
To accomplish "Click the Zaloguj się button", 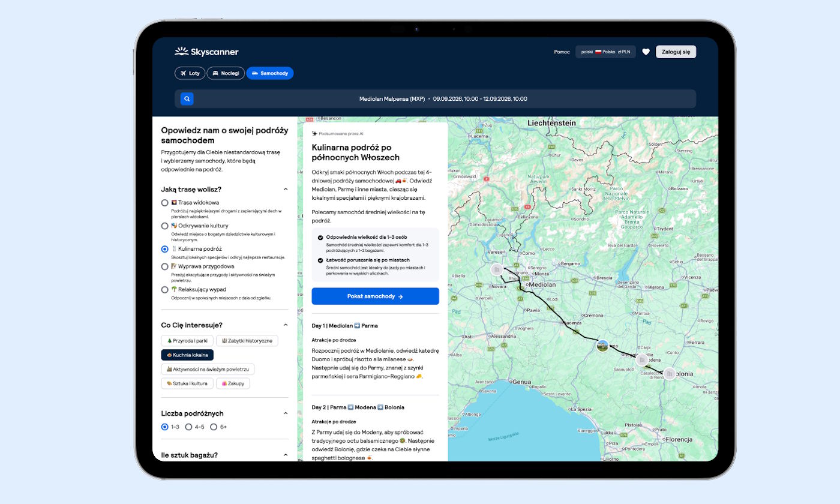I will click(x=676, y=52).
